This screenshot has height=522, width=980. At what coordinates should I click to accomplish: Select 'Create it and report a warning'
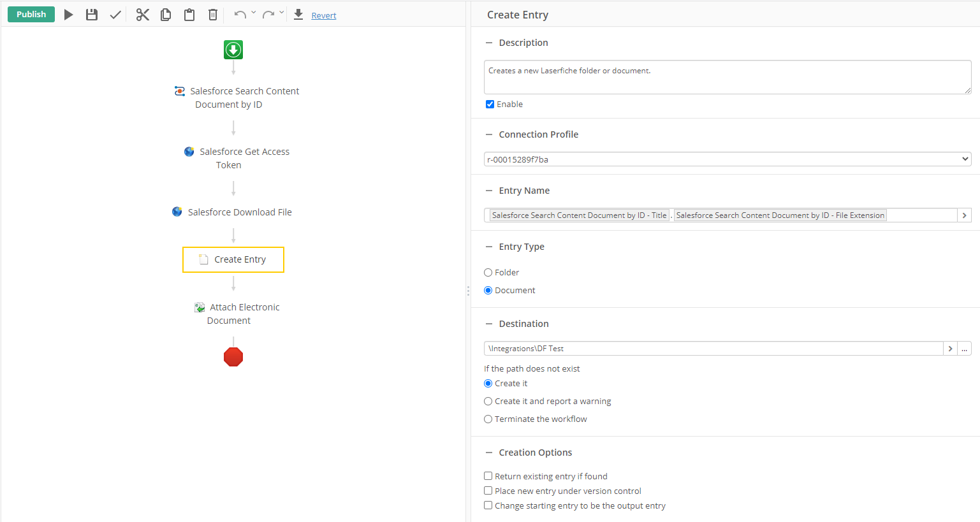(488, 402)
